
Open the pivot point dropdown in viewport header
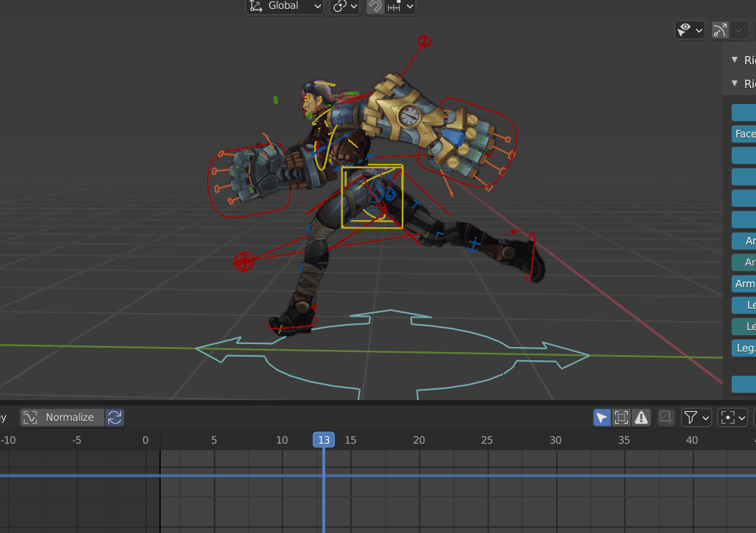pos(344,7)
